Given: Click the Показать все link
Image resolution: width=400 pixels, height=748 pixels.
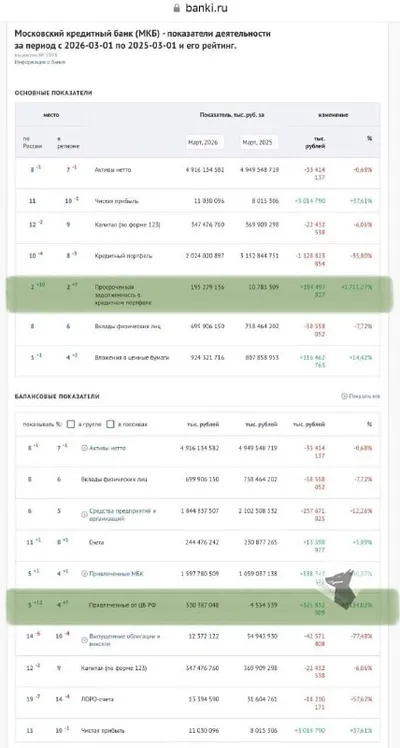Looking at the screenshot, I should tap(364, 396).
